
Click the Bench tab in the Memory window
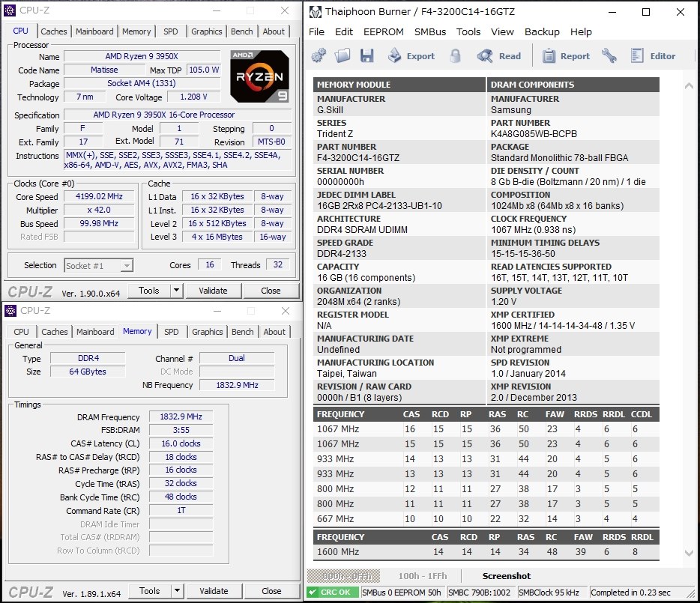pos(242,331)
